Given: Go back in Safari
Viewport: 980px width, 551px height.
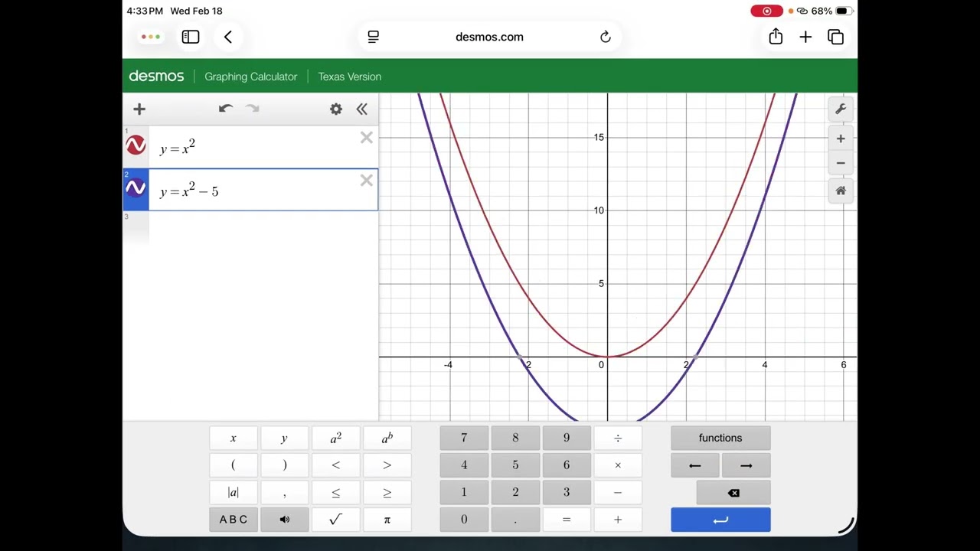Looking at the screenshot, I should tap(228, 37).
